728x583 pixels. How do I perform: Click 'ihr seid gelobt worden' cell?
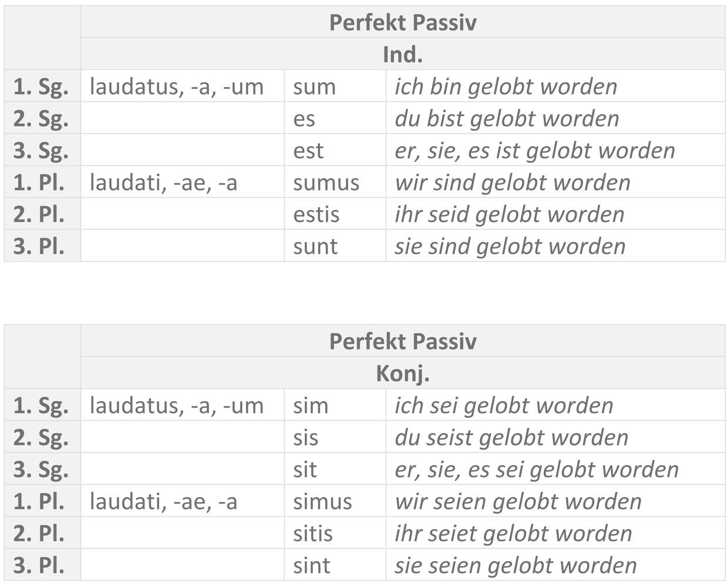point(509,214)
